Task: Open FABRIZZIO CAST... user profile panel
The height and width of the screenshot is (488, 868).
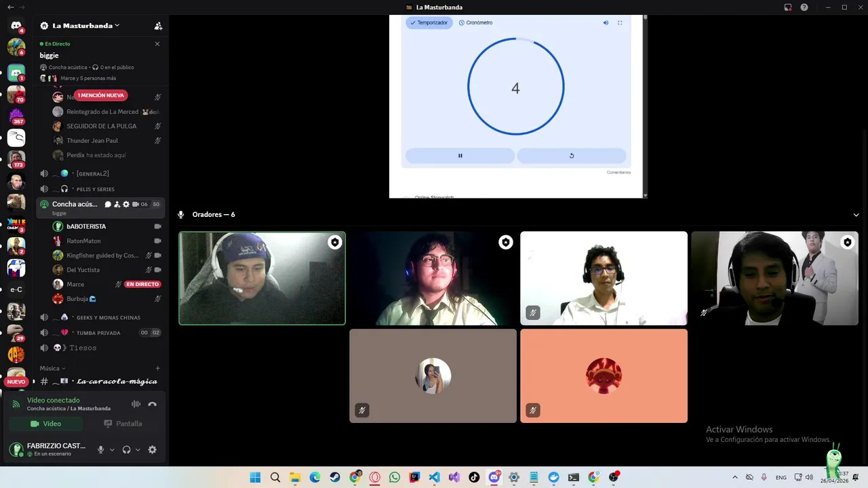Action: [x=49, y=449]
